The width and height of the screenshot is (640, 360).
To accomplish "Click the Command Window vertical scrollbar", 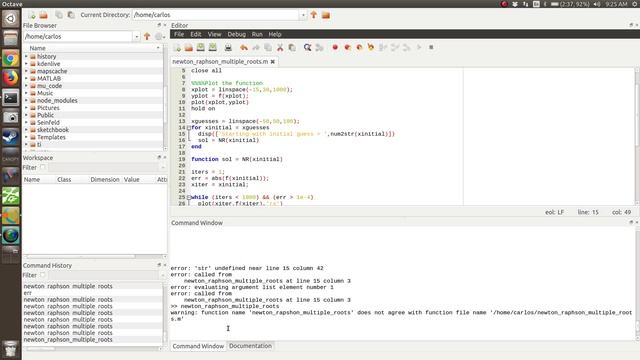I will tap(637, 284).
